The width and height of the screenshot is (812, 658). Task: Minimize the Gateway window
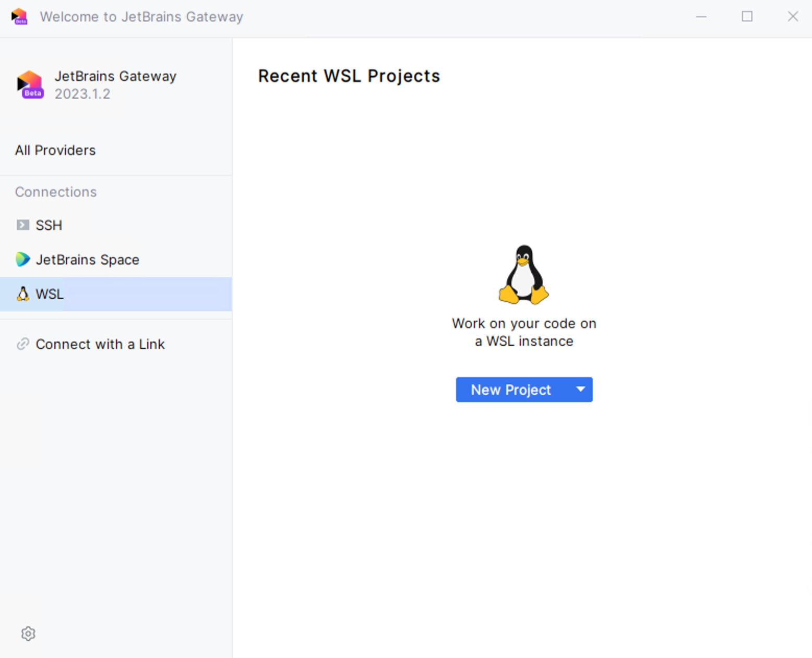coord(701,17)
